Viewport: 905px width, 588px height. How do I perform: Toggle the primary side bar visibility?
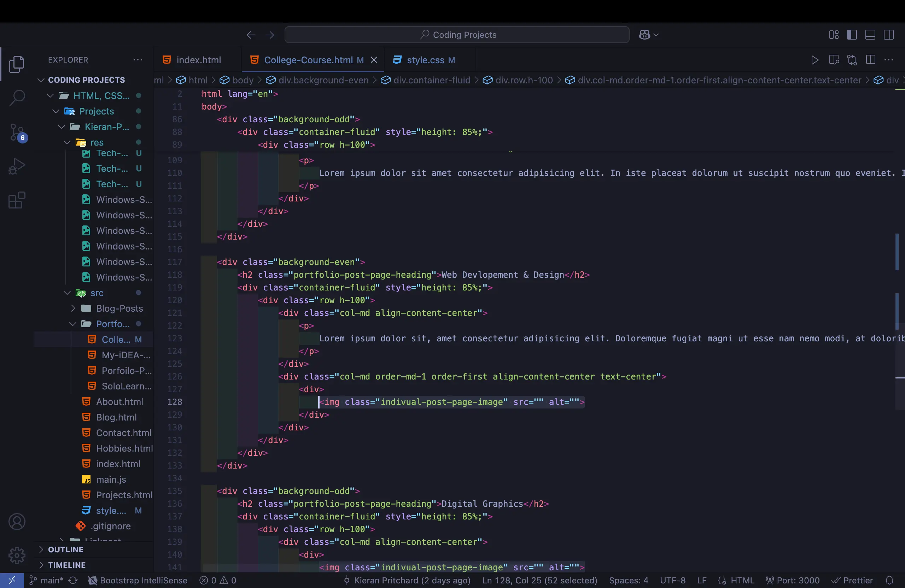click(x=852, y=35)
